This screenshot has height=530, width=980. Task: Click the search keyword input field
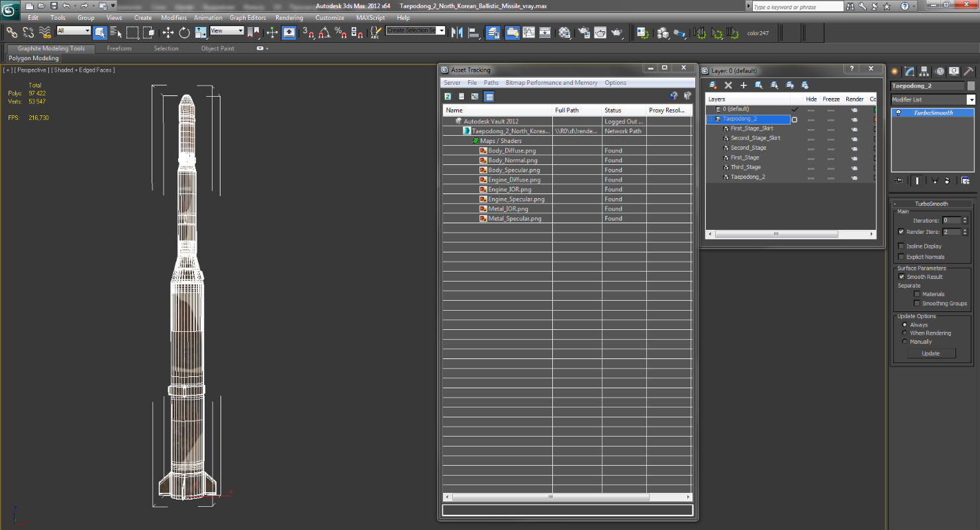797,7
